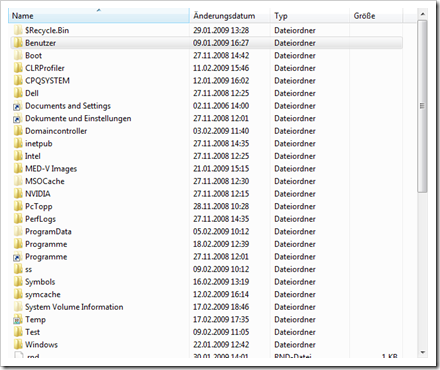Click the date 22.01.2009 12:42
The image size is (440, 370).
[221, 345]
